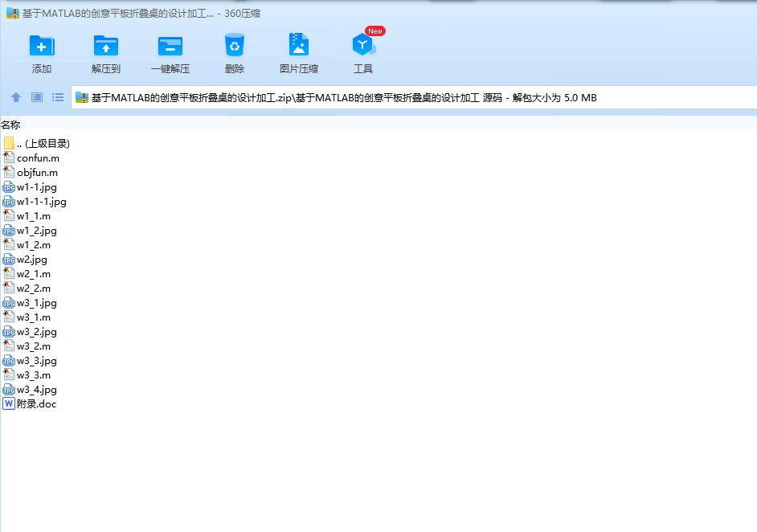Click the 360压缩 title bar app icon

tap(13, 13)
